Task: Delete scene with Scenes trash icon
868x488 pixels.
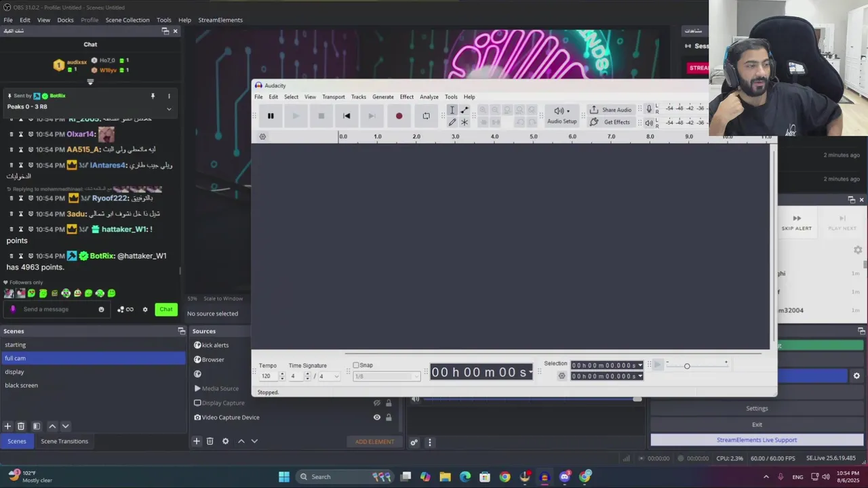Action: pyautogui.click(x=21, y=426)
